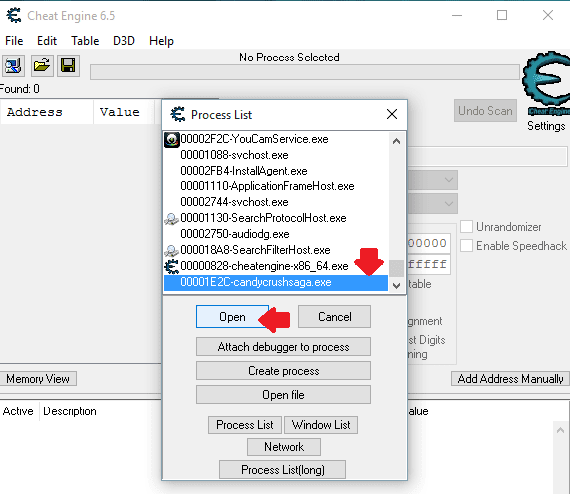This screenshot has height=494, width=570.
Task: Toggle the Unrandomizer checkbox
Action: 466,226
